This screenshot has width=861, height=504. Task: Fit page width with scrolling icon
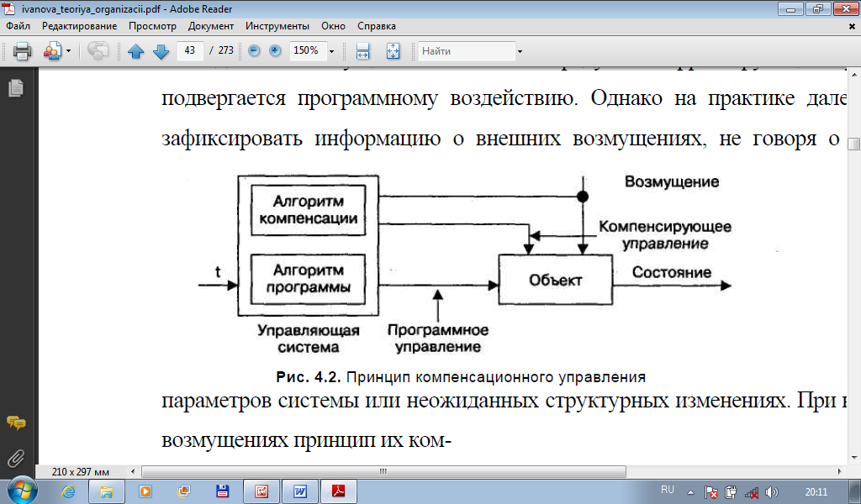(362, 51)
